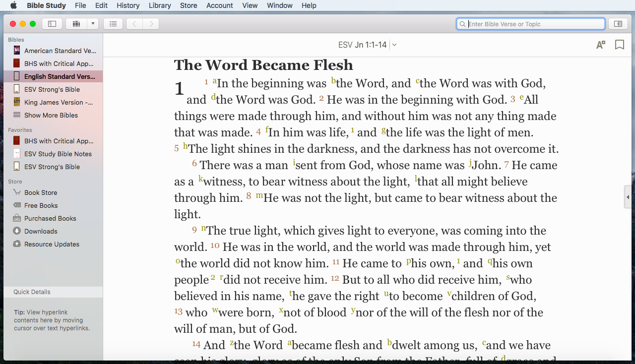This screenshot has width=635, height=364.
Task: Open the Library menu
Action: 160,5
